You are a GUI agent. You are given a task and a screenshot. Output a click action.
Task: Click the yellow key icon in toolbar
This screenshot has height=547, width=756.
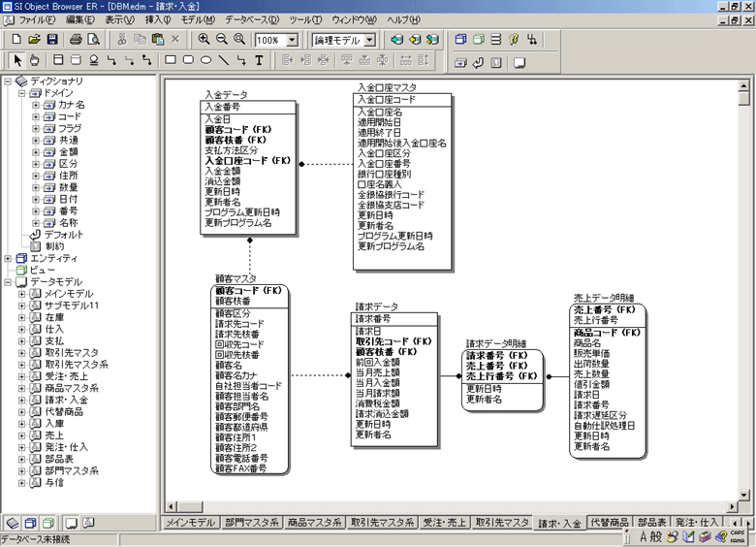click(514, 39)
